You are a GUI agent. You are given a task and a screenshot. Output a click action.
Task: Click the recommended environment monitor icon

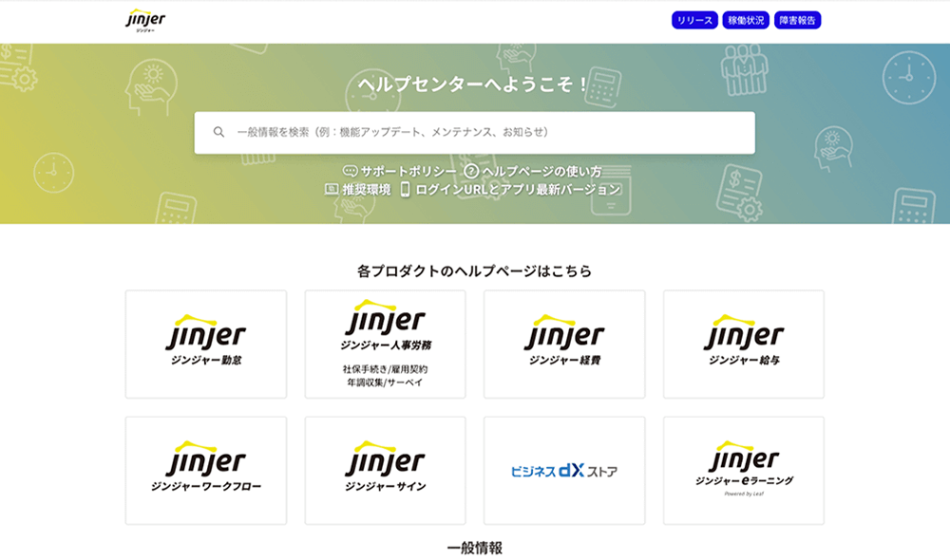(332, 190)
